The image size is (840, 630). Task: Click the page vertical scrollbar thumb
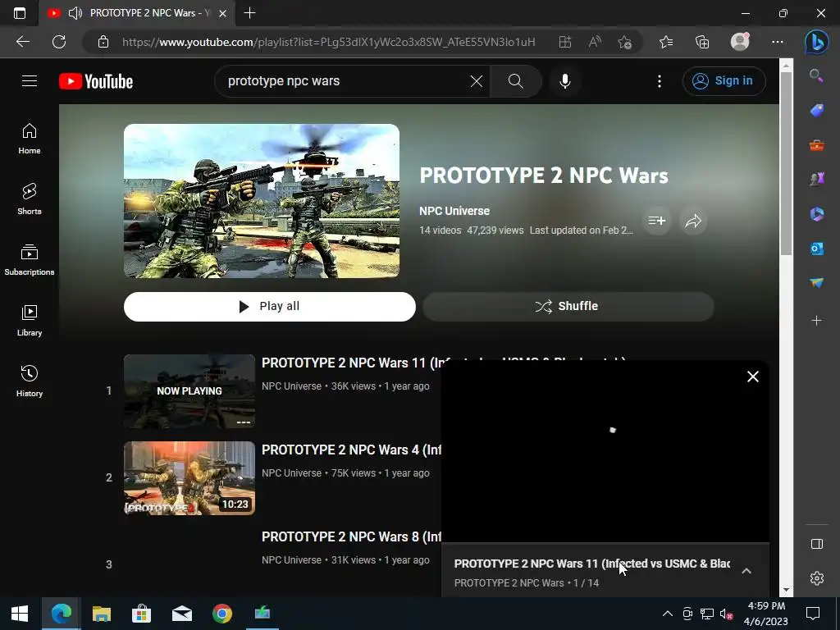click(786, 163)
